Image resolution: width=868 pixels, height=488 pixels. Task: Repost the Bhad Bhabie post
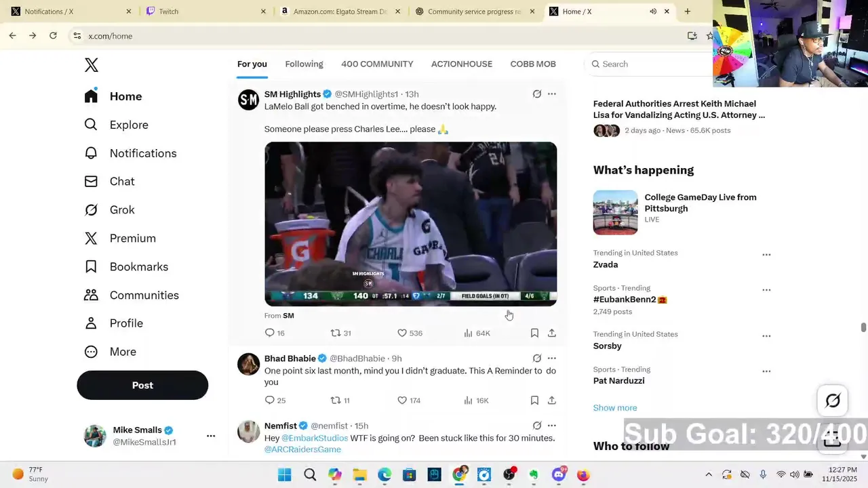(340, 401)
